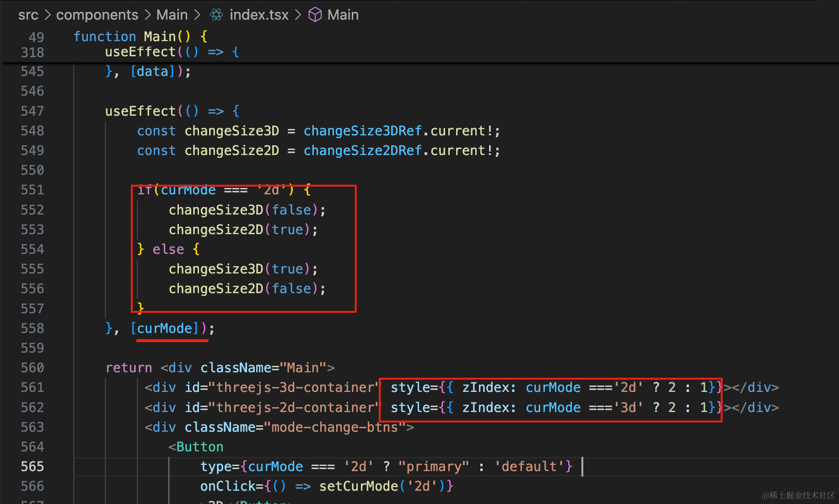839x504 pixels.
Task: Open the src breadcrumb segment
Action: [28, 15]
